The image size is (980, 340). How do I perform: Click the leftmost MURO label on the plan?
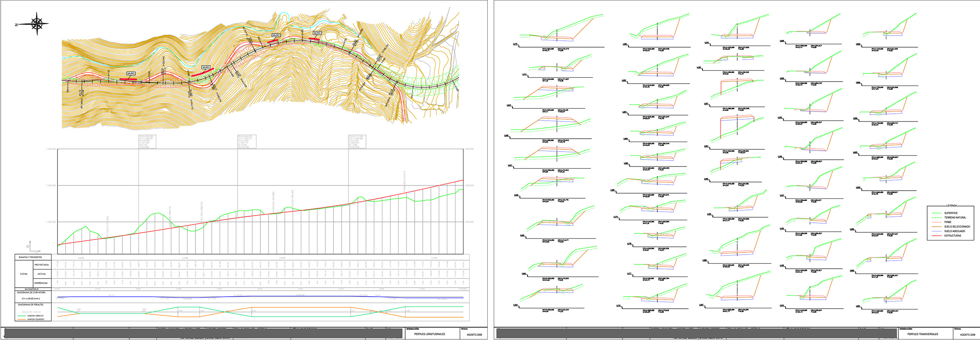(131, 73)
